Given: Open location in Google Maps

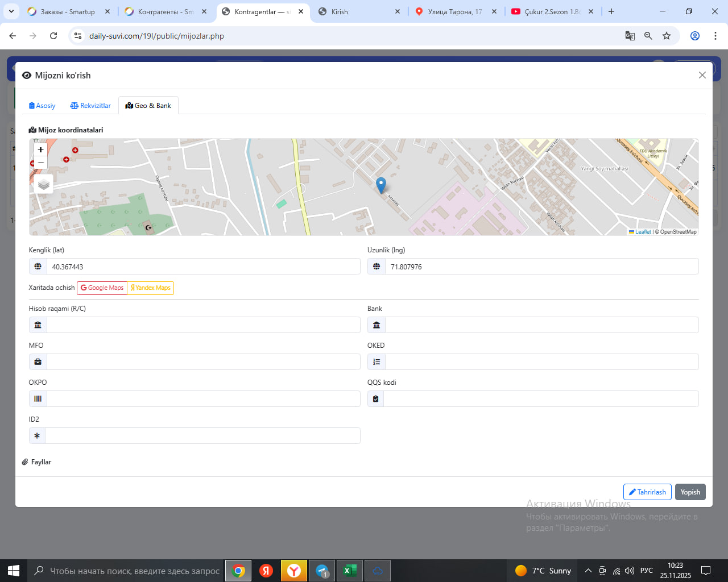Looking at the screenshot, I should tap(102, 288).
